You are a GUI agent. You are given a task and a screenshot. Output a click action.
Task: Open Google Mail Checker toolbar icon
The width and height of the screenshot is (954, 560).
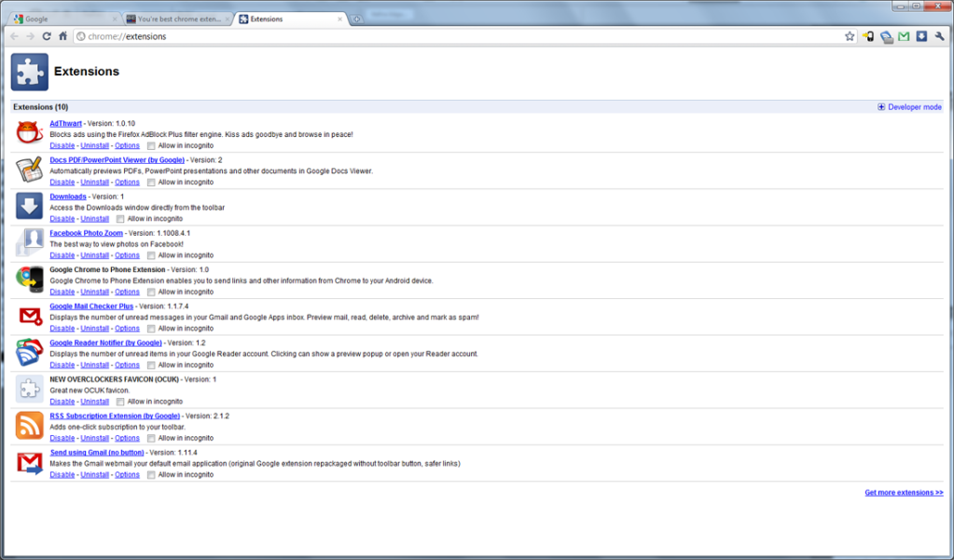905,36
